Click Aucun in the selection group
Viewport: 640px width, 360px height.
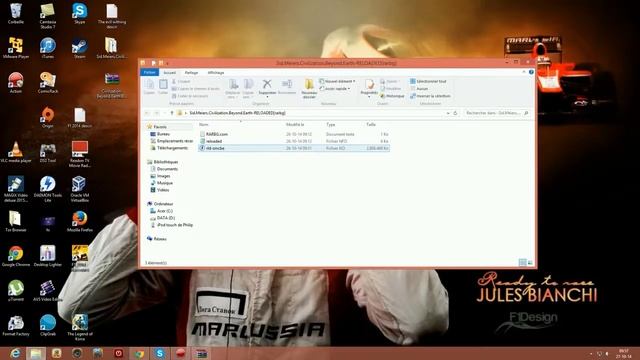[x=419, y=89]
